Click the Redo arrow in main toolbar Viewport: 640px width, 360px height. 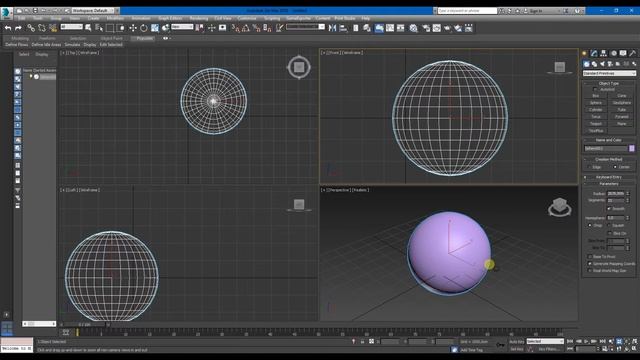(x=18, y=28)
